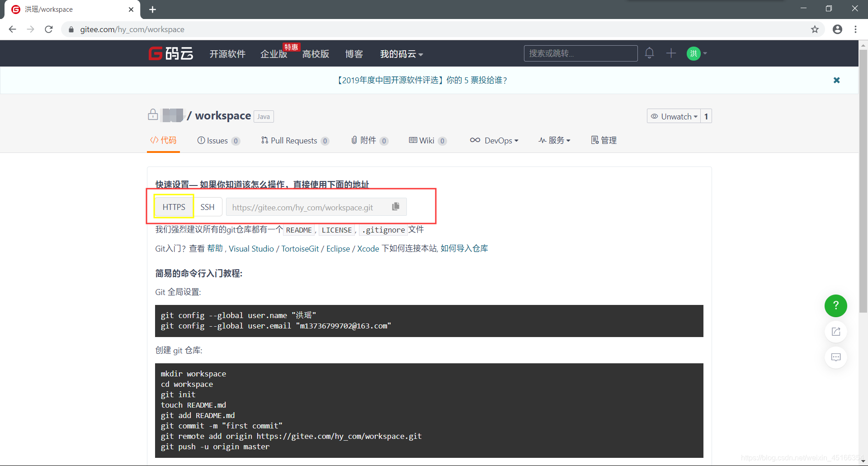Click the git config user.email command line

pos(276,326)
